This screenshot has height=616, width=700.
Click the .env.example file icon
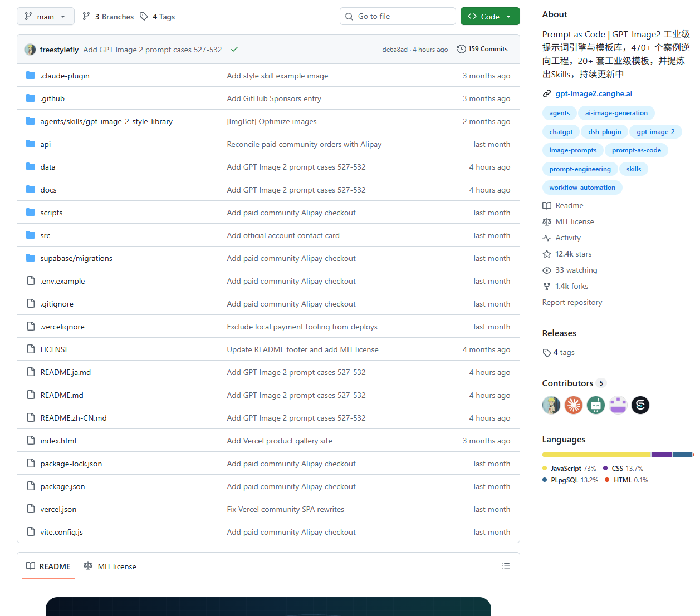point(31,281)
